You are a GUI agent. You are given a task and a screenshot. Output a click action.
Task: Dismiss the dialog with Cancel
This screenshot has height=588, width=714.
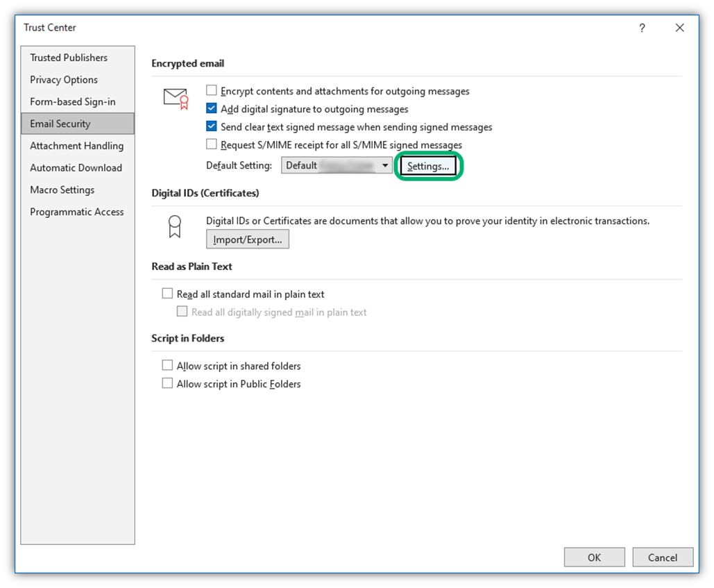coord(663,557)
